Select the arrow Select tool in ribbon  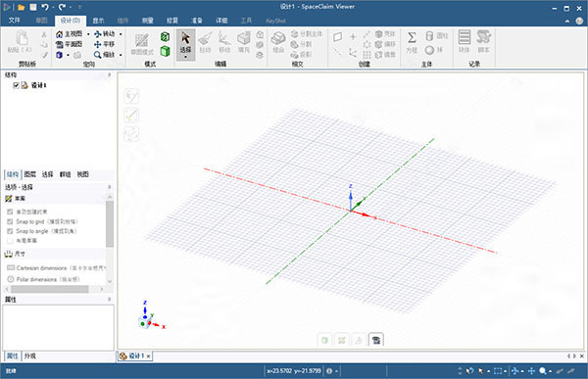point(185,42)
